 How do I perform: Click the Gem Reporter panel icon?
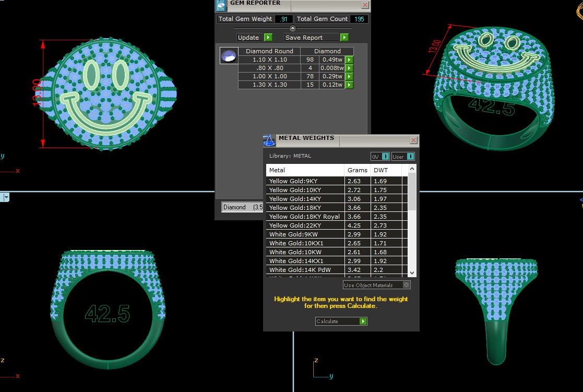(x=221, y=5)
